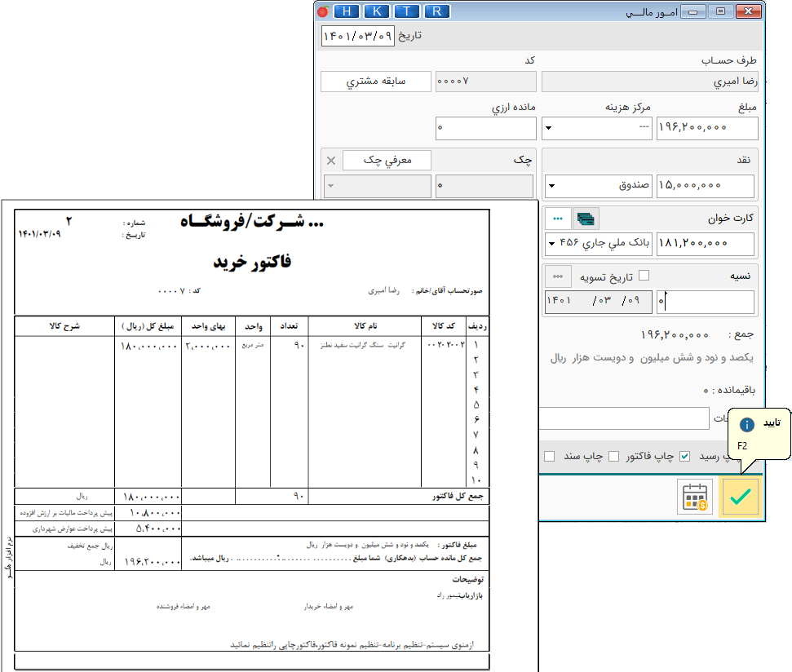The height and width of the screenshot is (672, 792).
Task: Enable the تاریخ تسویه checkbox
Action: (644, 276)
